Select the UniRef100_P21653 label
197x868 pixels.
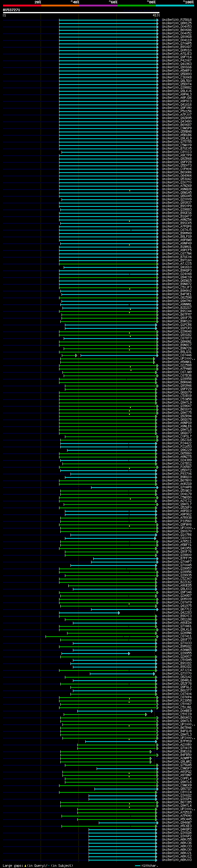pyautogui.click(x=177, y=446)
